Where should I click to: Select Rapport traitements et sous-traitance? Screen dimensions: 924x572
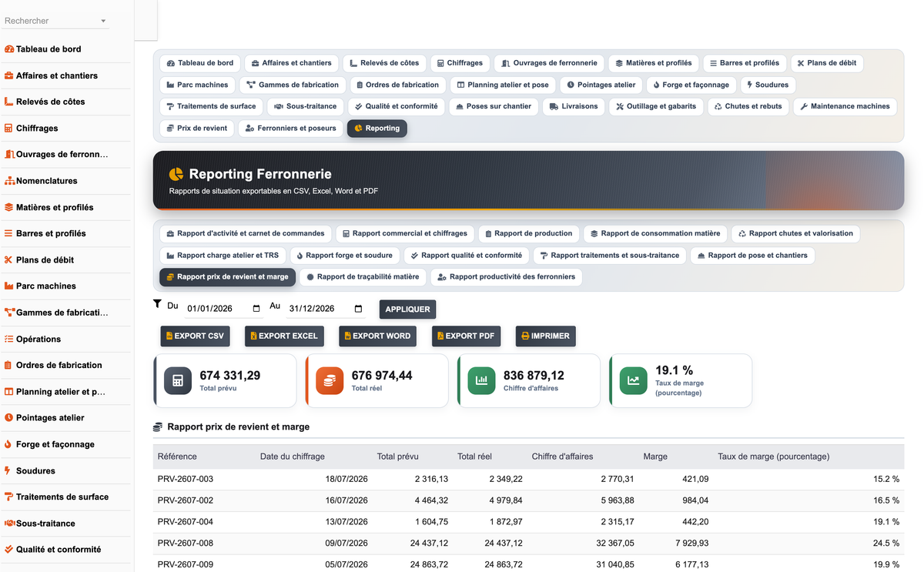(x=610, y=255)
